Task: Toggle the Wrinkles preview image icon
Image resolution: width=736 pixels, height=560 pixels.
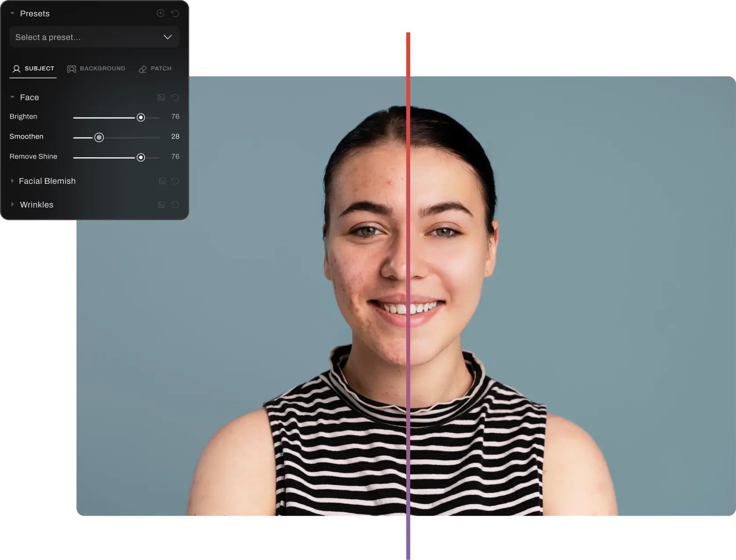Action: coord(161,205)
